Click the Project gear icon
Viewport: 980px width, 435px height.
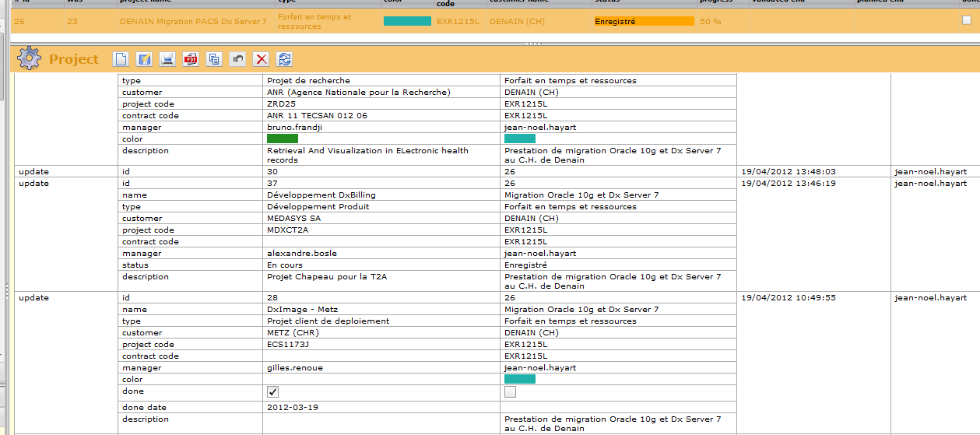(29, 58)
